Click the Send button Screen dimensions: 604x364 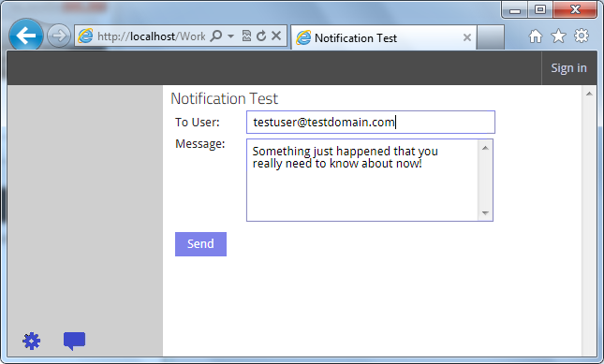(x=200, y=244)
